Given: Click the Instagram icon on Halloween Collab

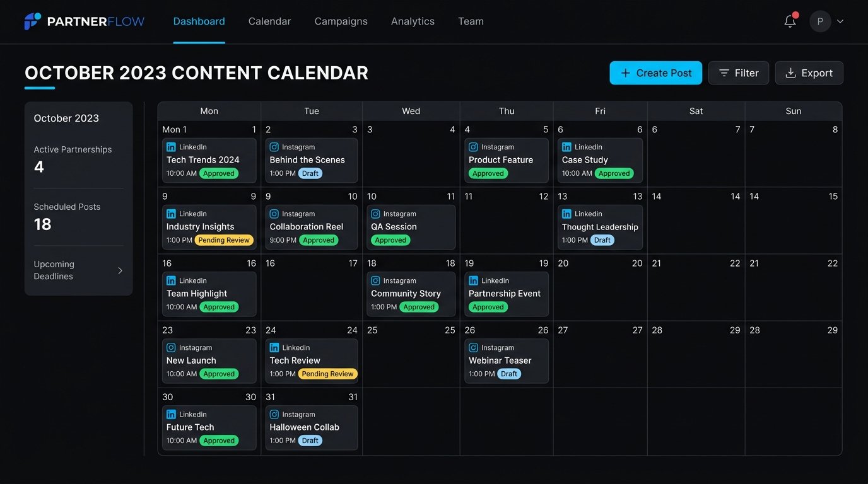Looking at the screenshot, I should (x=274, y=414).
